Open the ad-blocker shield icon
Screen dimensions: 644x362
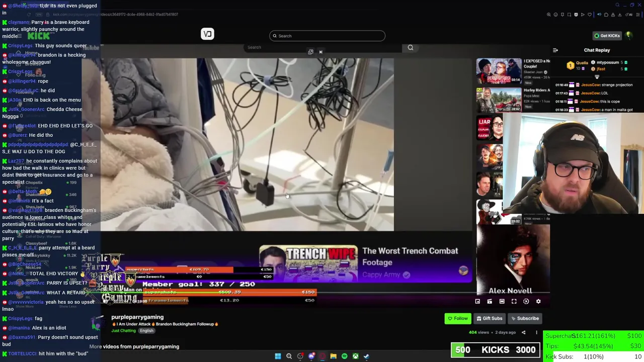[x=576, y=15]
